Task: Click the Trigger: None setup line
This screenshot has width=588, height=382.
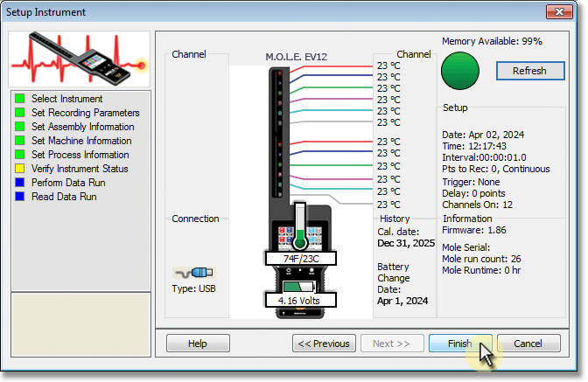Action: pos(471,182)
